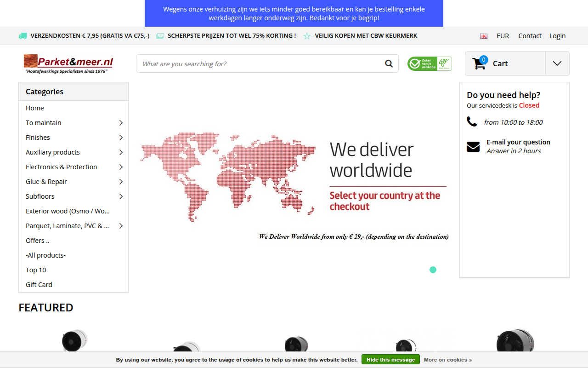Click the Veilig kopen met CBW keurmerk text
Image resolution: width=588 pixels, height=368 pixels.
[366, 36]
